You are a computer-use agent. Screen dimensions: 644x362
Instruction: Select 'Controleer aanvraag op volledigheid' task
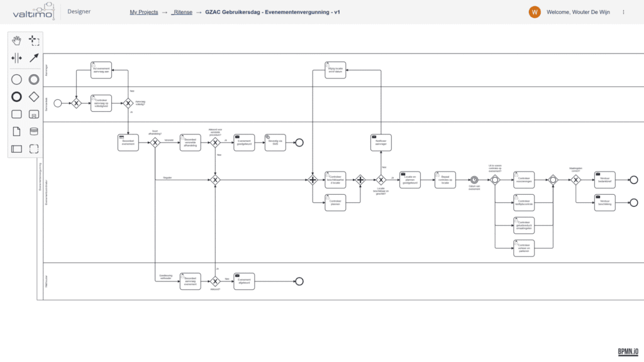point(101,103)
